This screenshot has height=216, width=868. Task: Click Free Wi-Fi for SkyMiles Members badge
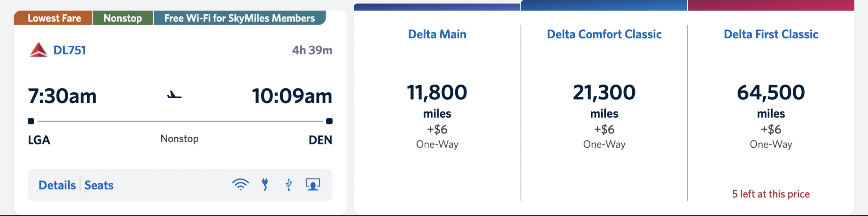239,18
